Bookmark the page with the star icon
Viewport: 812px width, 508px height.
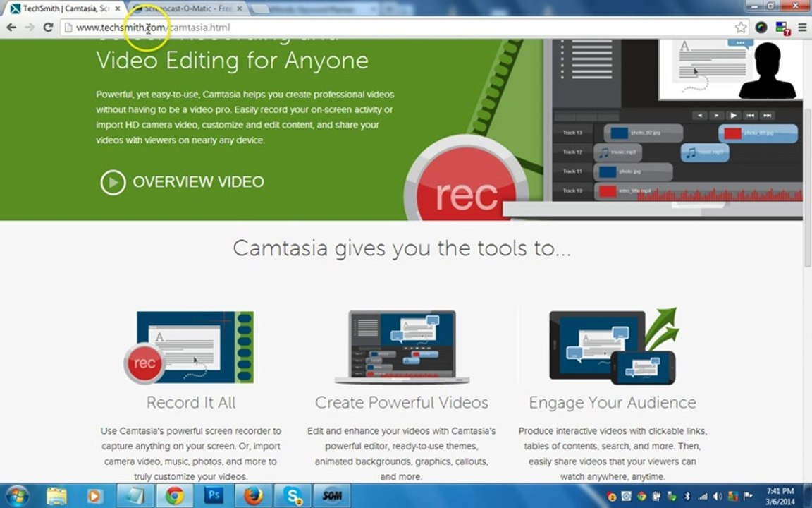[741, 28]
